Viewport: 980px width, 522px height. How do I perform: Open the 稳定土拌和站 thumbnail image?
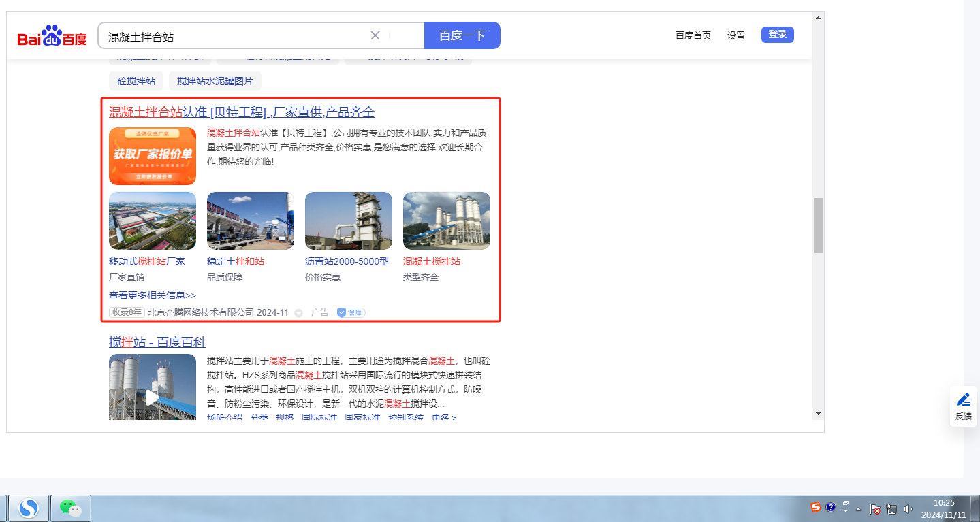point(251,221)
